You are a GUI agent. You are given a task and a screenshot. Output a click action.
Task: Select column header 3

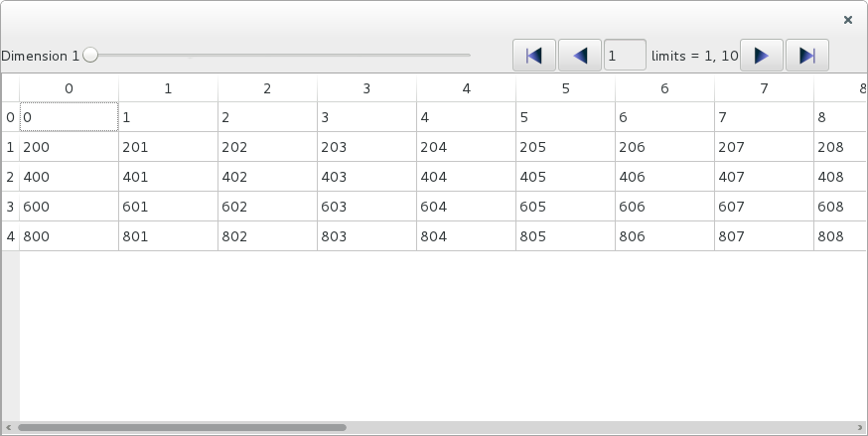366,88
